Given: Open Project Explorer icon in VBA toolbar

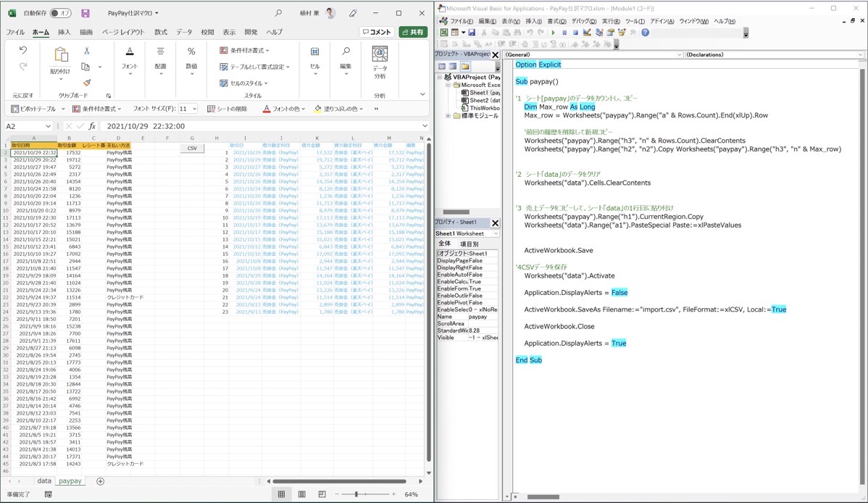Looking at the screenshot, I should [x=598, y=33].
